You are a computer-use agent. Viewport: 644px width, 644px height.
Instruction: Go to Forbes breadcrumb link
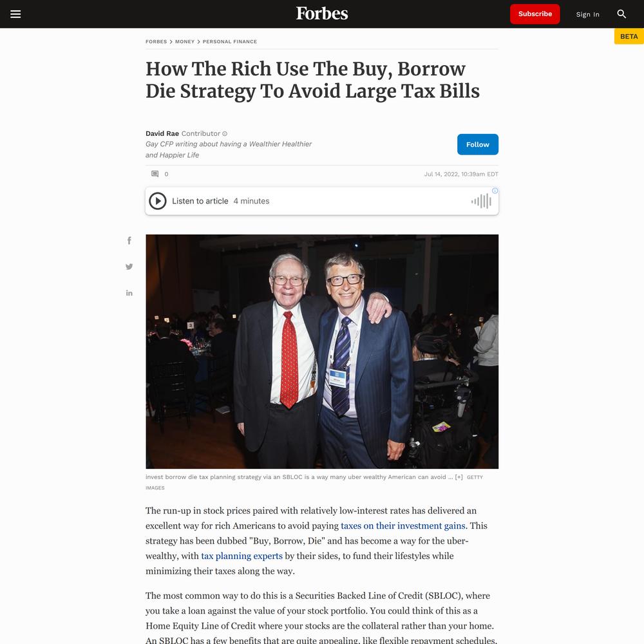[156, 42]
